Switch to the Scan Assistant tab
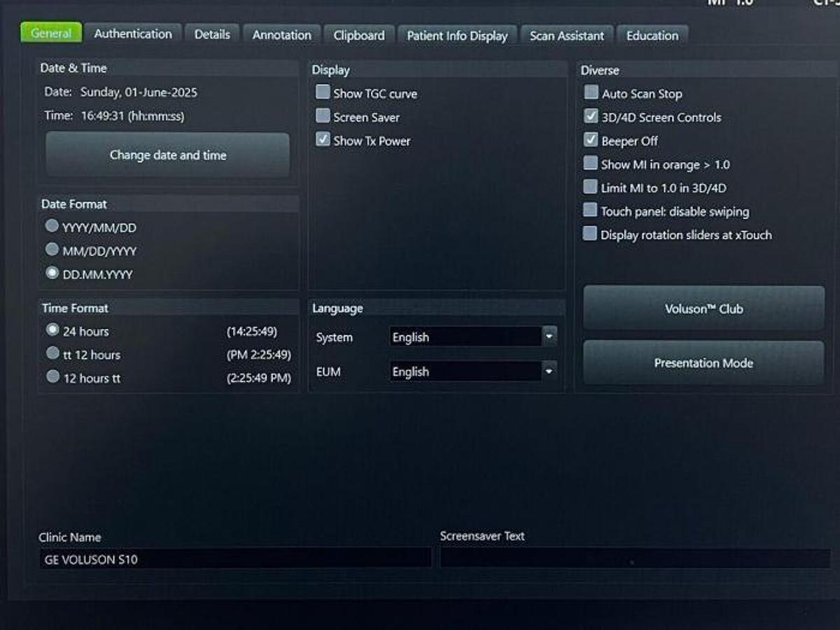This screenshot has height=630, width=840. click(x=567, y=36)
